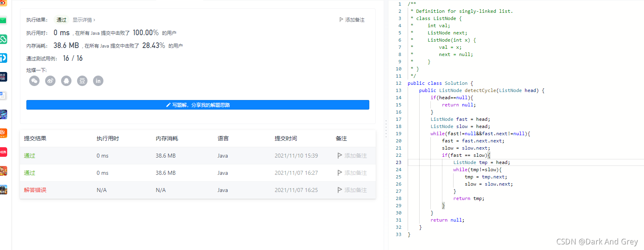Screen dimensions: 644x250
Task: Open green mail app icon in sidebar
Action: point(3,20)
